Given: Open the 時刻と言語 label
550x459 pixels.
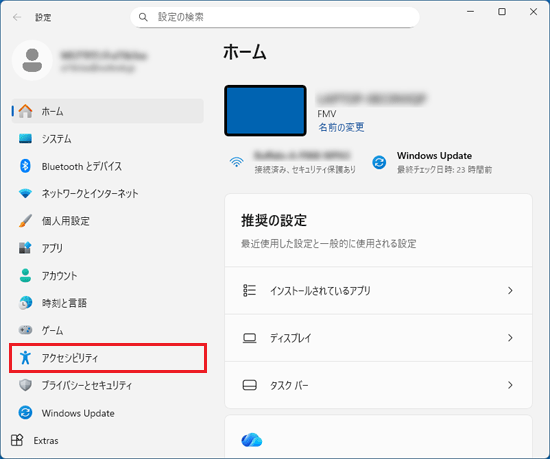Looking at the screenshot, I should tap(64, 303).
